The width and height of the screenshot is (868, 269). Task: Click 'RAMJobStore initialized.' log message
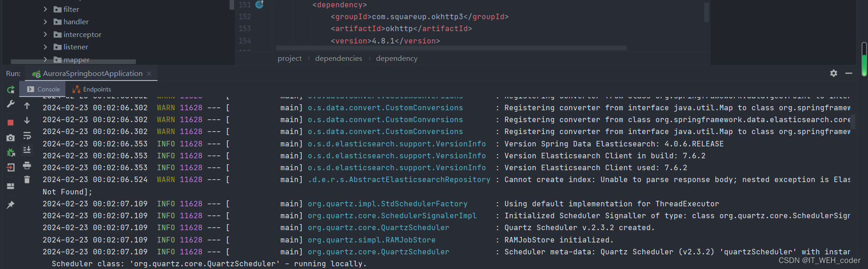click(559, 240)
